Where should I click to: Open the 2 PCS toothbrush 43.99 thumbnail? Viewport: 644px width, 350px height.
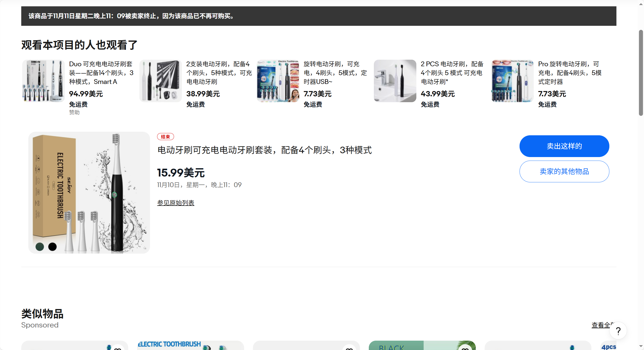click(x=395, y=81)
